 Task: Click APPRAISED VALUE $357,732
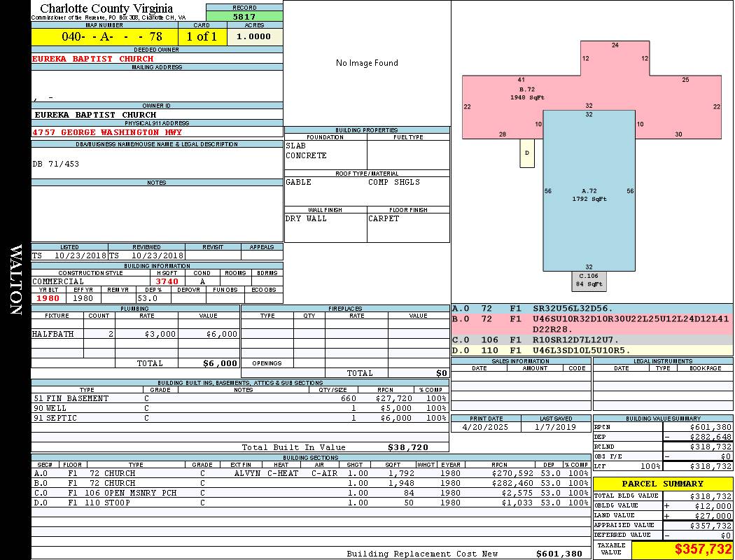point(710,525)
